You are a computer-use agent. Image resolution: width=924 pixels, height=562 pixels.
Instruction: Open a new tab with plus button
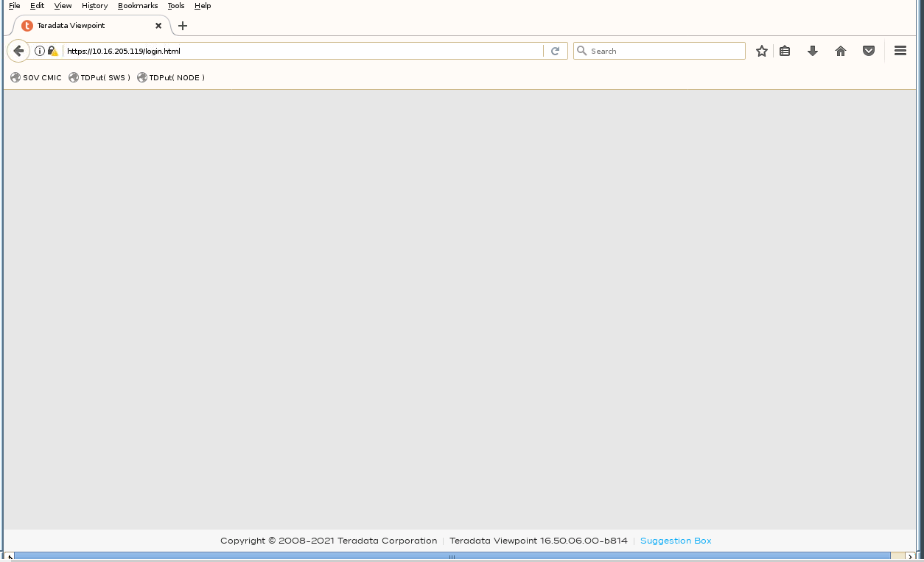183,26
